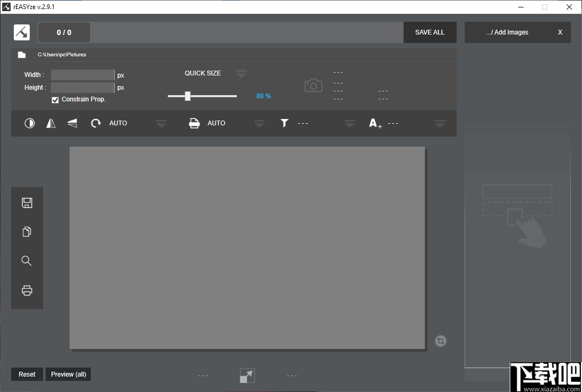The image size is (582, 392).
Task: Expand the print AUTO dropdown arrow
Action: 260,124
